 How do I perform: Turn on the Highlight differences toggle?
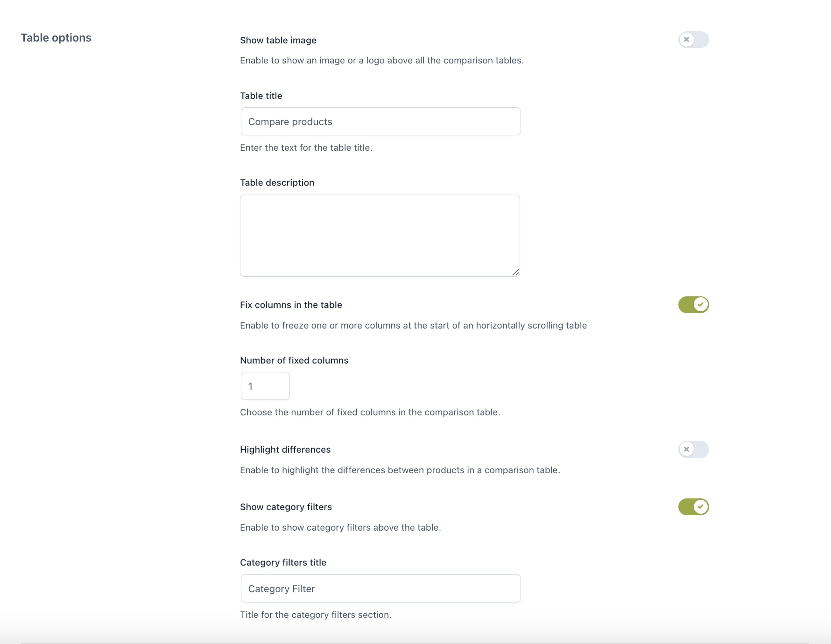(x=693, y=449)
